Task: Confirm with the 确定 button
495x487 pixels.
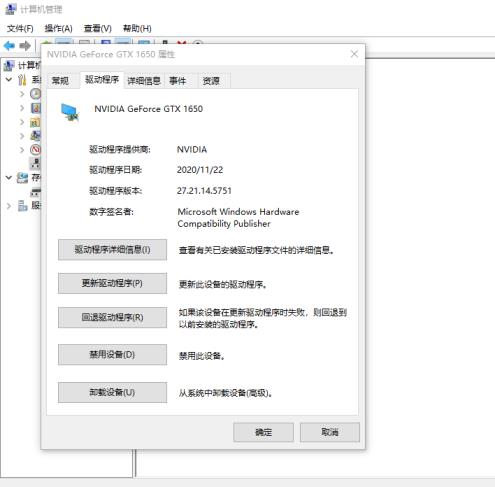Action: pos(263,432)
